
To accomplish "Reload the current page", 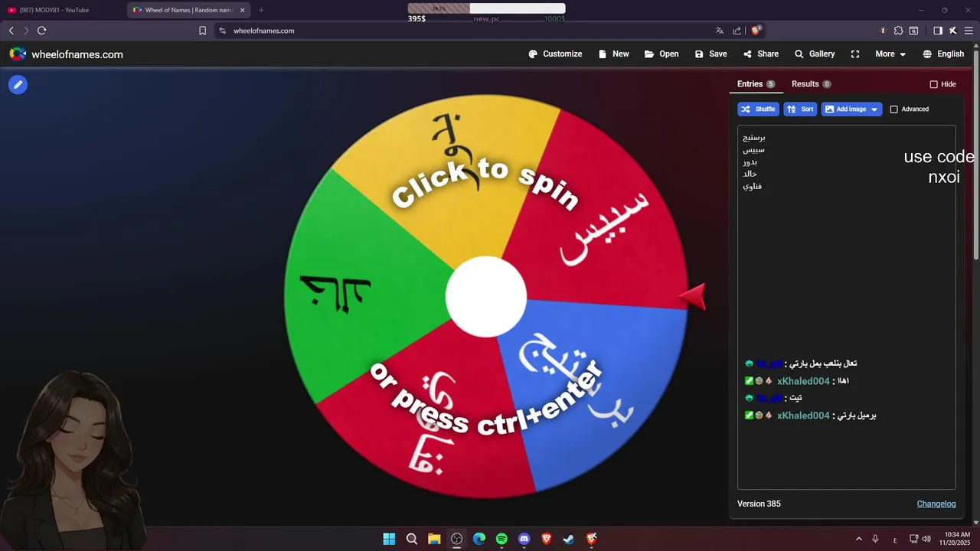I will (x=42, y=31).
